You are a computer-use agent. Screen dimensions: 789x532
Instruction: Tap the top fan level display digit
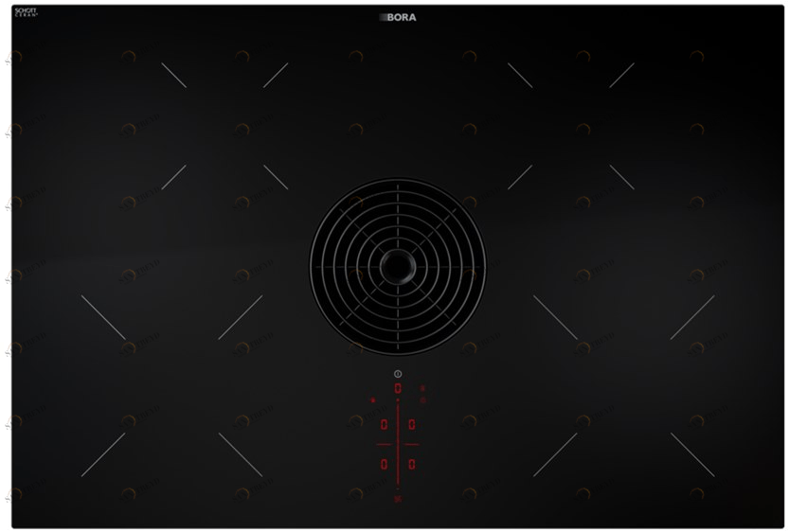[x=398, y=388]
